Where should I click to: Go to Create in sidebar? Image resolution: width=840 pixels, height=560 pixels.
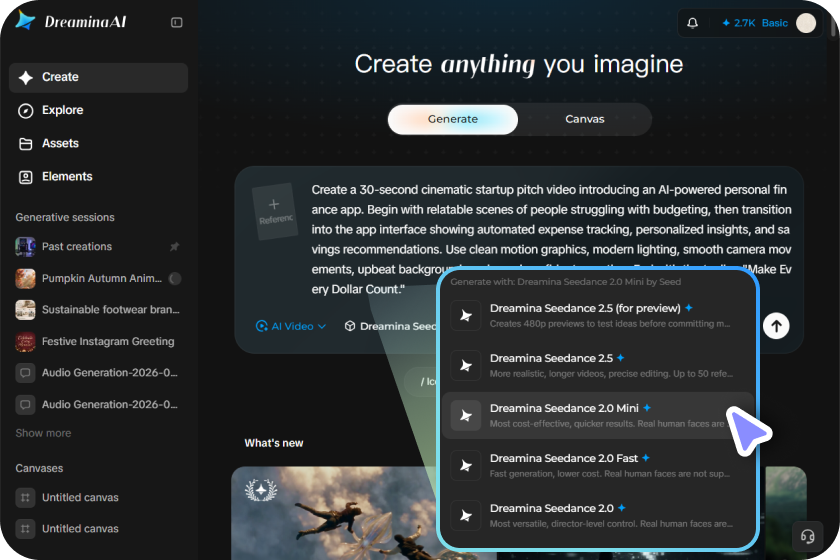[99, 77]
